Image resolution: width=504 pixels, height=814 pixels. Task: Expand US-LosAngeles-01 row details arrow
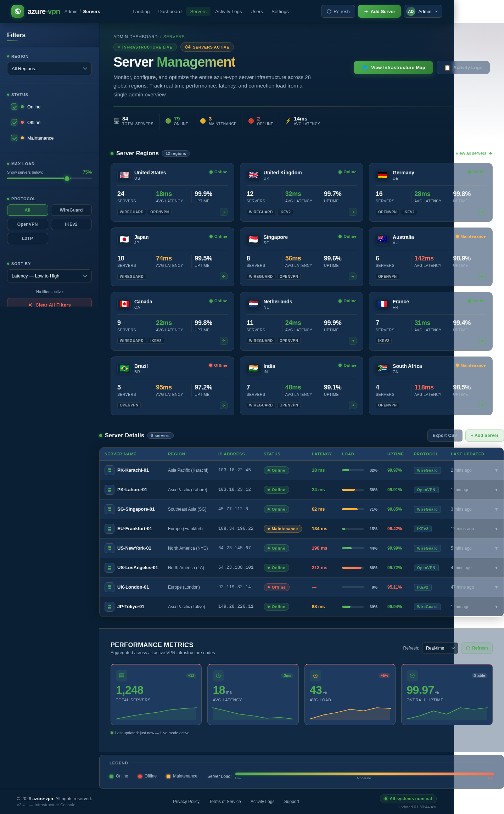496,568
